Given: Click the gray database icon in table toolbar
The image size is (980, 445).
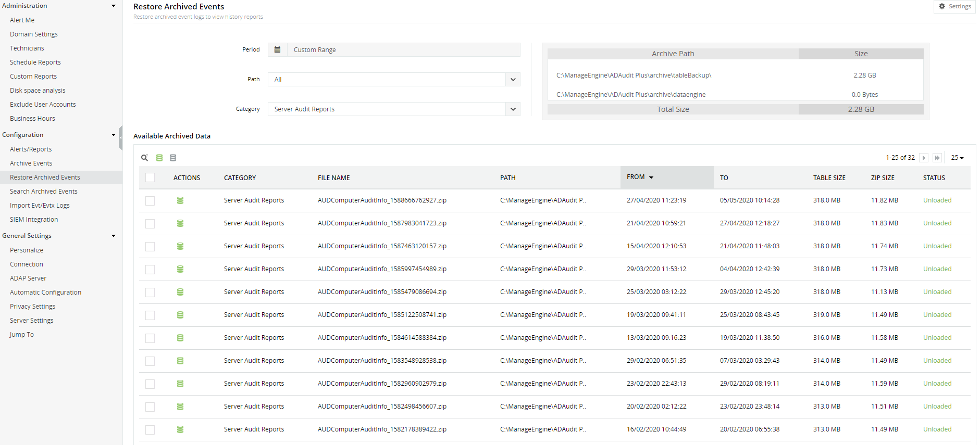Looking at the screenshot, I should click(173, 158).
